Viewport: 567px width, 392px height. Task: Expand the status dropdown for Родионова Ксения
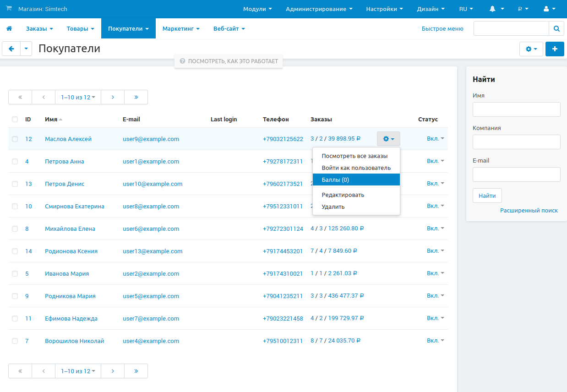point(436,251)
